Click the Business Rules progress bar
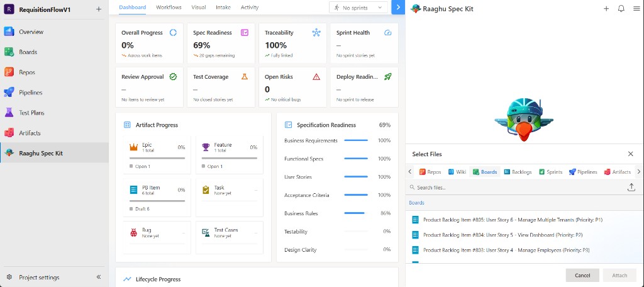 coord(356,213)
